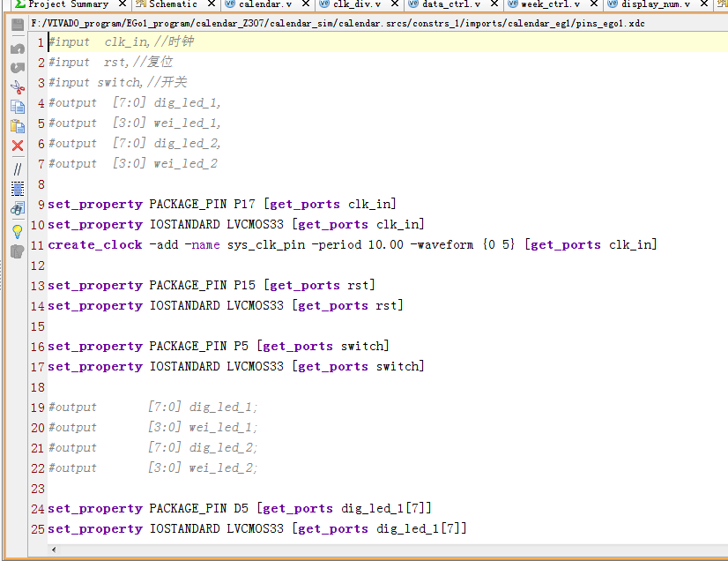This screenshot has width=728, height=561.
Task: Click the horizontal scrollbar left arrow
Action: 56,550
